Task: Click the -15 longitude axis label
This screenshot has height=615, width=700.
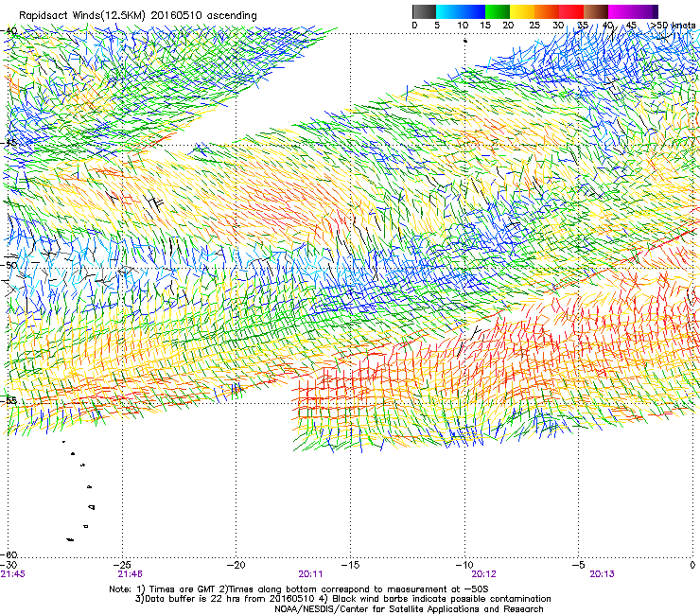Action: pos(351,565)
